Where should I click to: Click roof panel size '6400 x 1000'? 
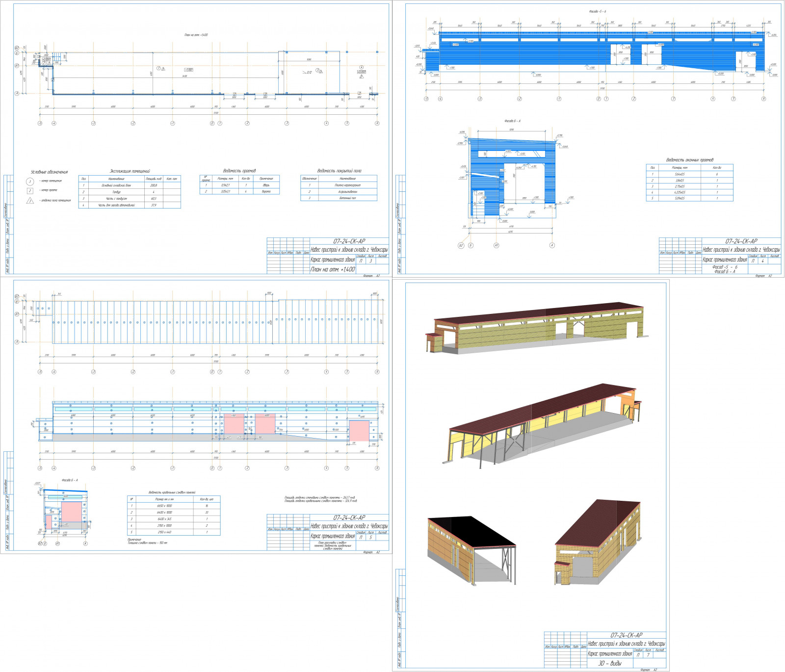pos(164,512)
